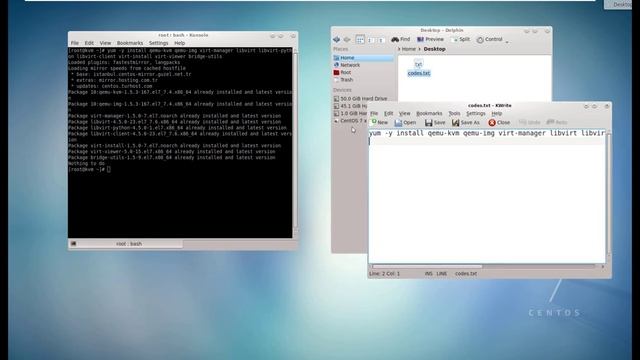Screen dimensions: 640x360
Task: Open Bookmarks menu in Konsole
Action: click(x=130, y=43)
